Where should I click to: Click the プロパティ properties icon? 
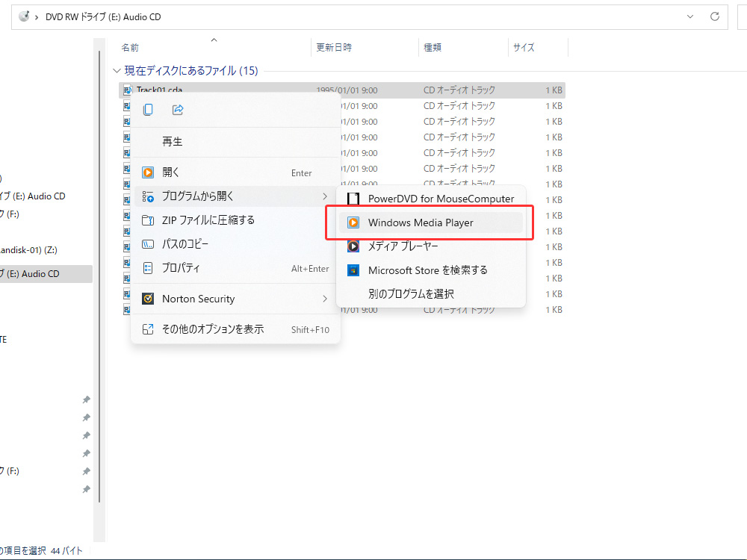(148, 267)
